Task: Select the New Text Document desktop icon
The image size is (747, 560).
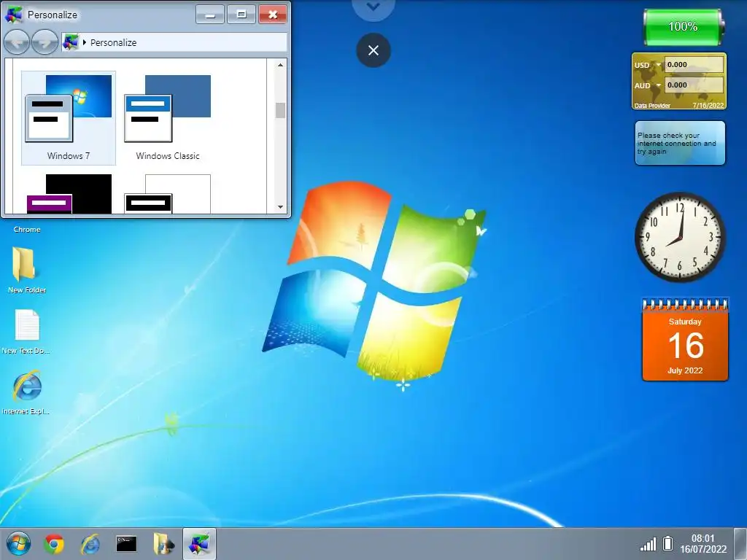Action: click(x=27, y=332)
